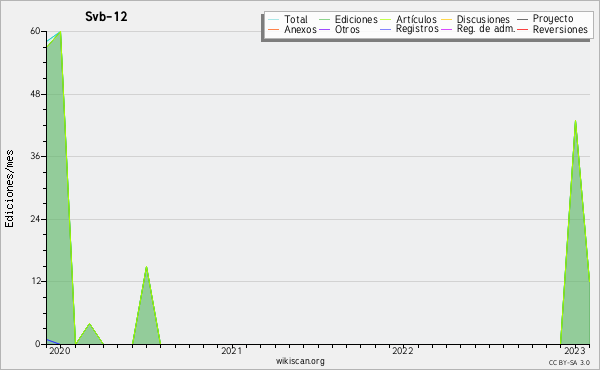Screen dimensions: 600x370
Task: Select the Discusiones legend entry
Action: 483,19
